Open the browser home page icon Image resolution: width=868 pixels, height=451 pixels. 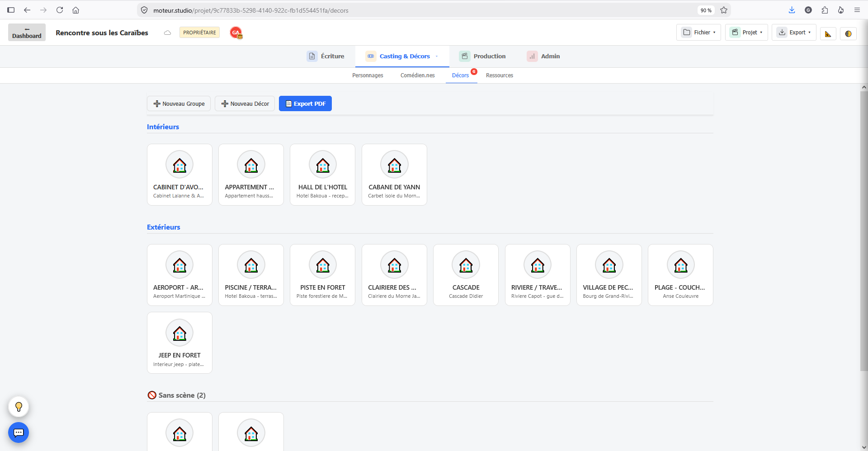76,10
